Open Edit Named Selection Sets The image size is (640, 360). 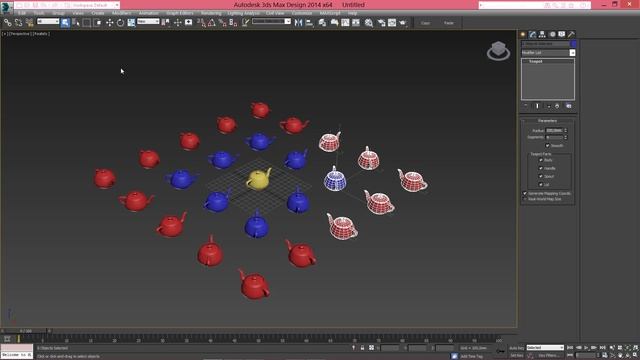pos(245,23)
